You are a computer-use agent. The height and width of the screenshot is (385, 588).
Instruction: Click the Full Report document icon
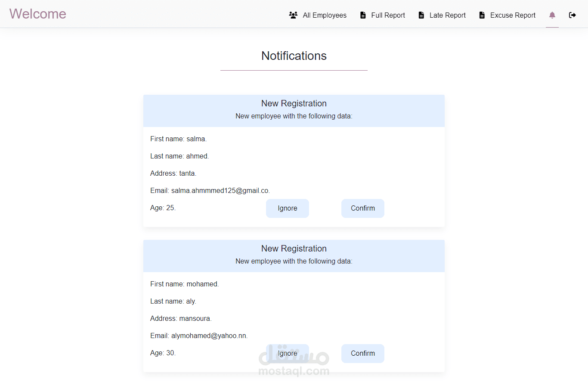[x=363, y=15]
